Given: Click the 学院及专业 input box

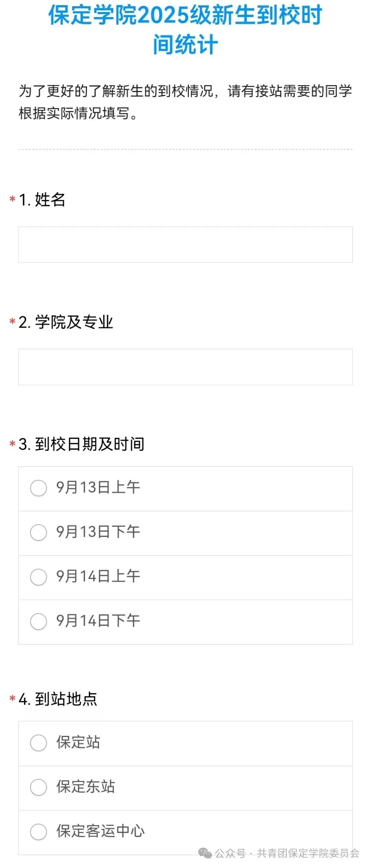Looking at the screenshot, I should [185, 367].
